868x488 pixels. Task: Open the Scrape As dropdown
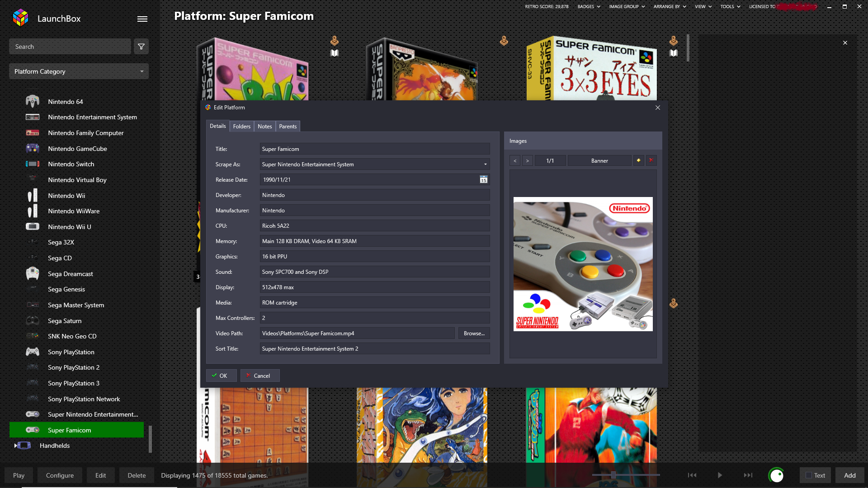click(x=485, y=164)
